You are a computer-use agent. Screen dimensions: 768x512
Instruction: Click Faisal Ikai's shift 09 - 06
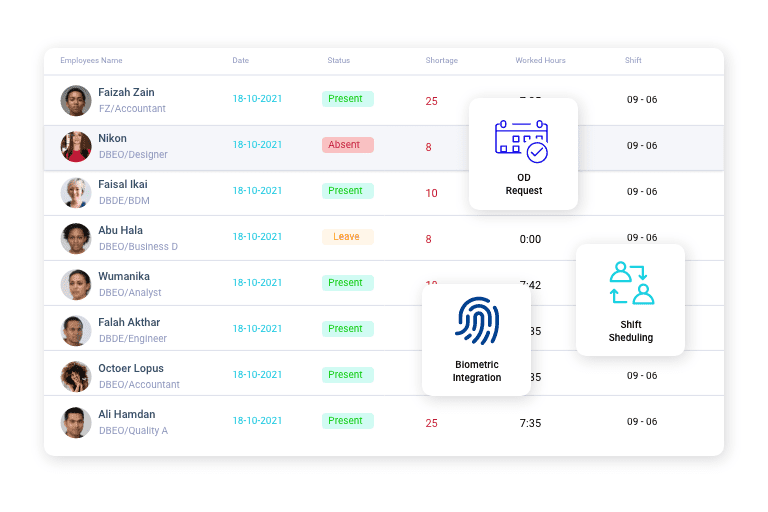pyautogui.click(x=642, y=192)
